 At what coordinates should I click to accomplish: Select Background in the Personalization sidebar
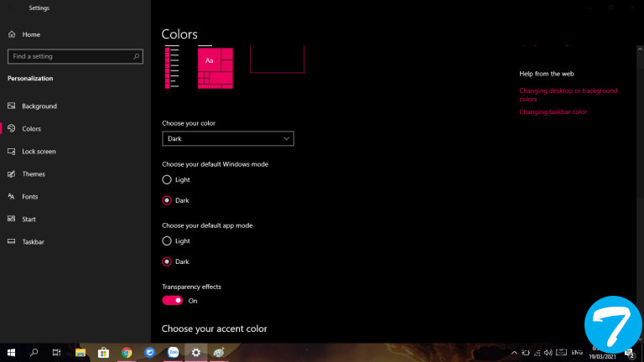[x=39, y=106]
